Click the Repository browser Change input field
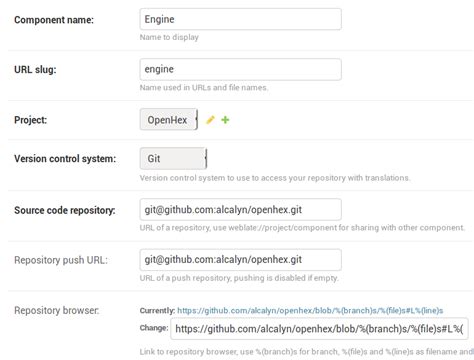This screenshot has height=360, width=474. 319,329
